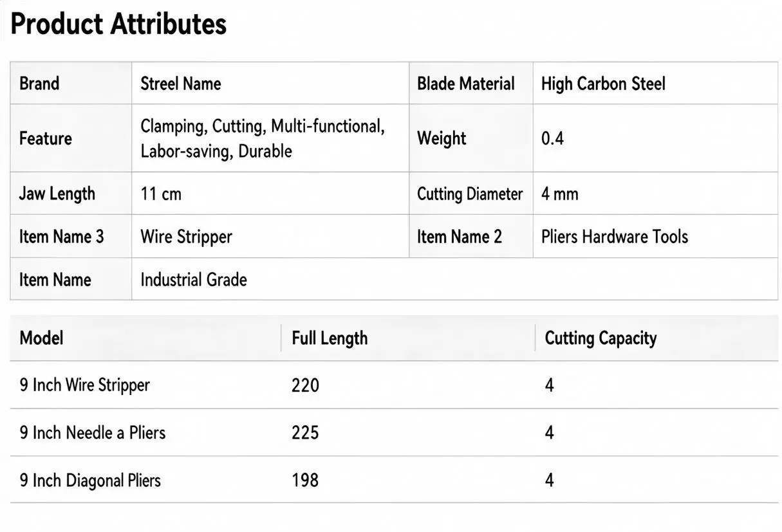Click the 198 full length value
Image resolution: width=782 pixels, height=532 pixels.
coord(305,480)
